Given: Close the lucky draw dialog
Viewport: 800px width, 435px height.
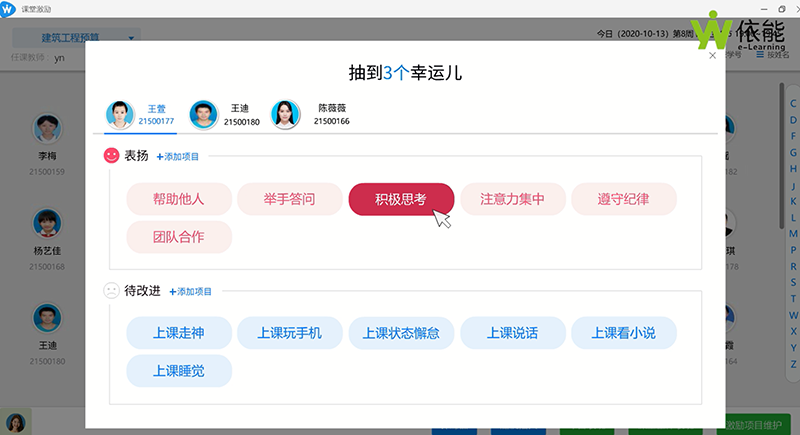Looking at the screenshot, I should [x=712, y=56].
